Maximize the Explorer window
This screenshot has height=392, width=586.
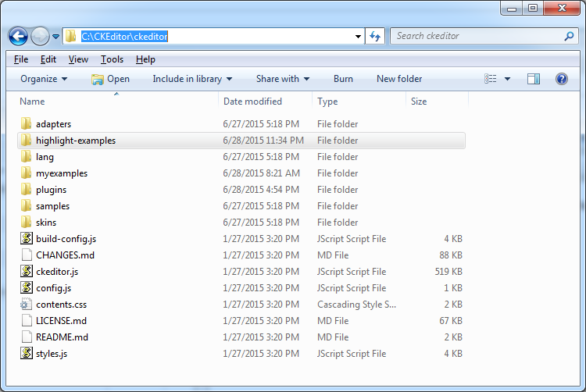[533, 9]
